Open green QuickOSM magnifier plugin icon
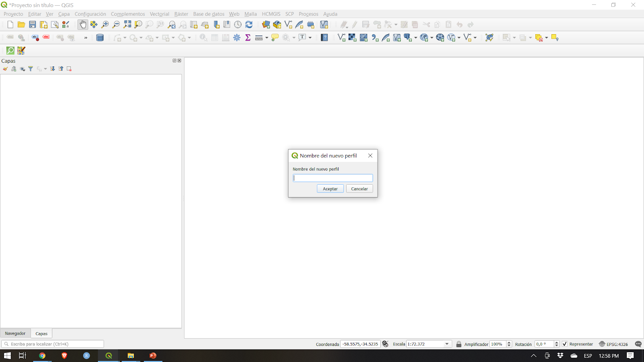644x362 pixels. pos(10,50)
